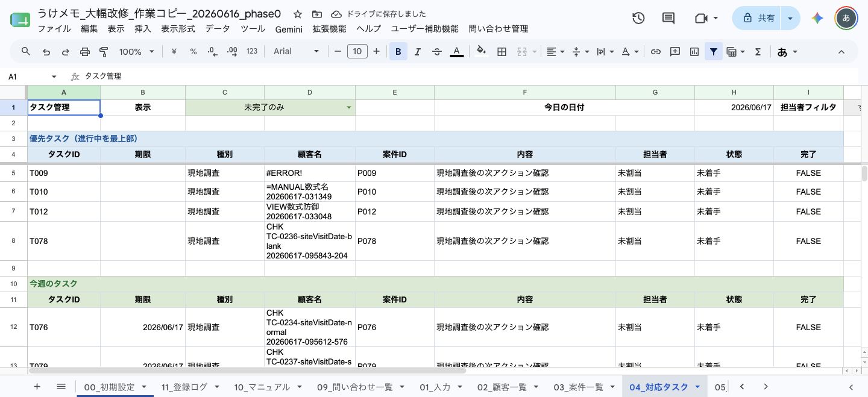Viewport: 868px width, 397px height.
Task: Click the paint format roller icon
Action: [104, 52]
